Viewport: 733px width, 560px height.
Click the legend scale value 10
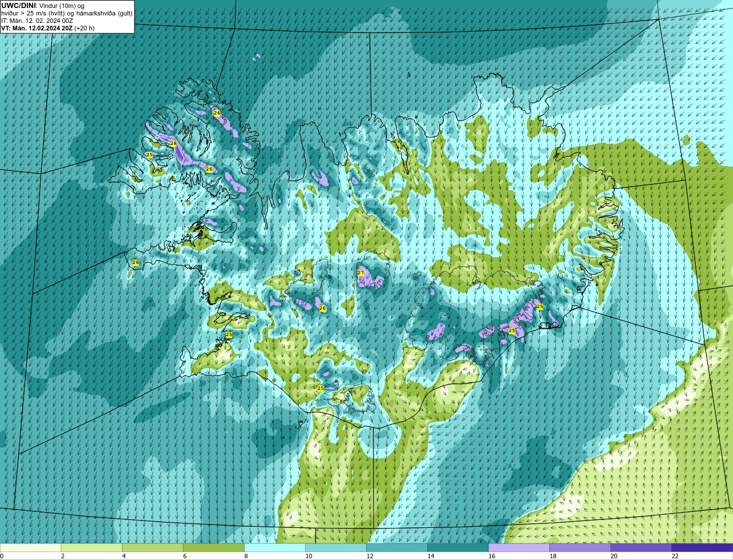click(309, 556)
